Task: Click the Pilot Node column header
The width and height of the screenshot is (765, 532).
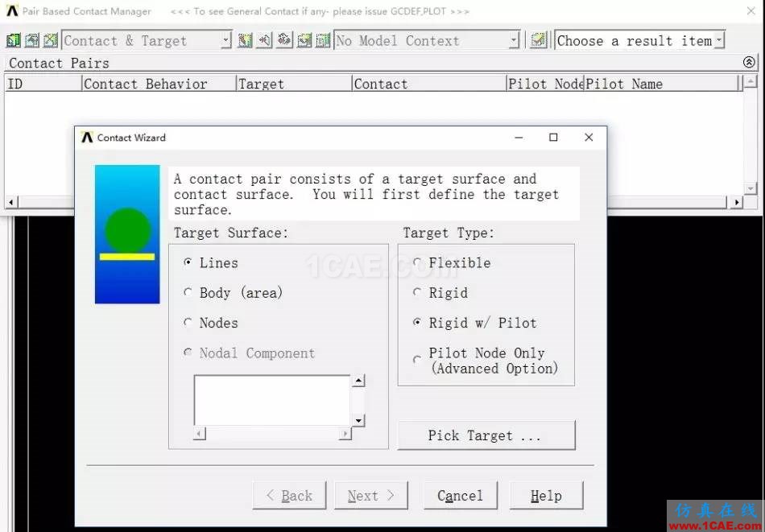Action: [545, 84]
